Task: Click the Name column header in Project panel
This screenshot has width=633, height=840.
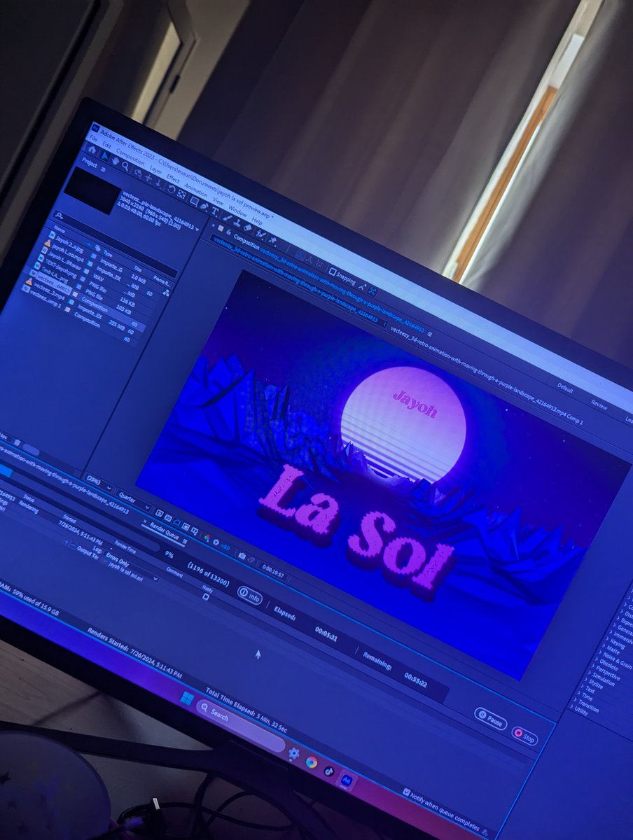Action: click(x=60, y=230)
